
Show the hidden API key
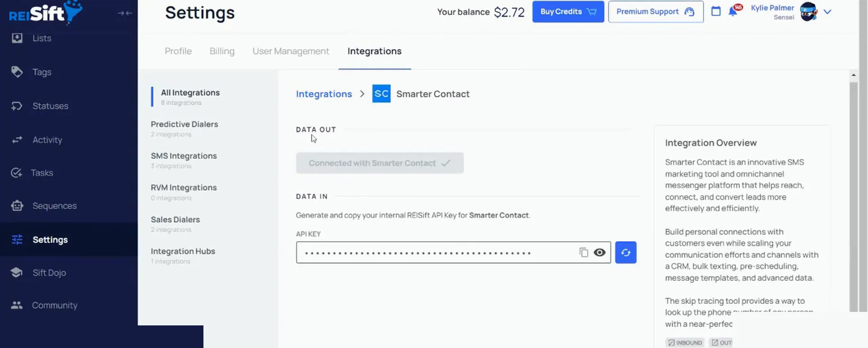pyautogui.click(x=599, y=253)
